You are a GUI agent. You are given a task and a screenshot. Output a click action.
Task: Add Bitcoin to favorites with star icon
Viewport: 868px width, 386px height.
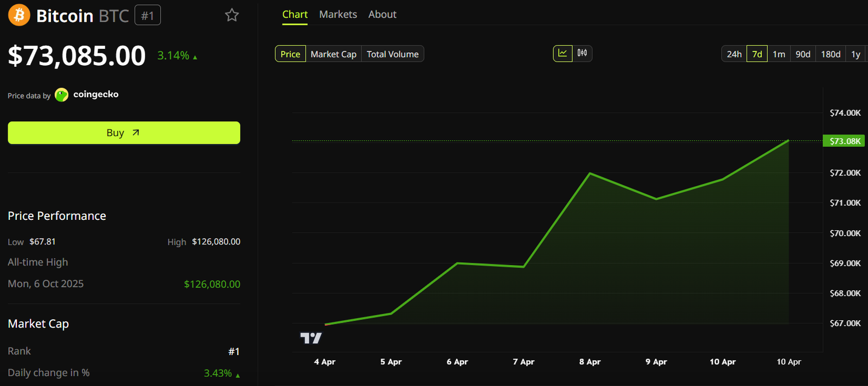tap(232, 15)
